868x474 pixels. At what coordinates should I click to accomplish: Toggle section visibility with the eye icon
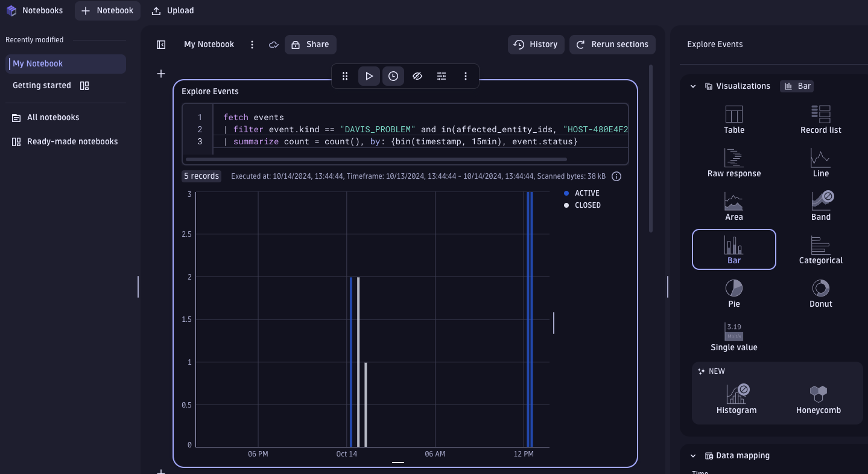pyautogui.click(x=417, y=76)
